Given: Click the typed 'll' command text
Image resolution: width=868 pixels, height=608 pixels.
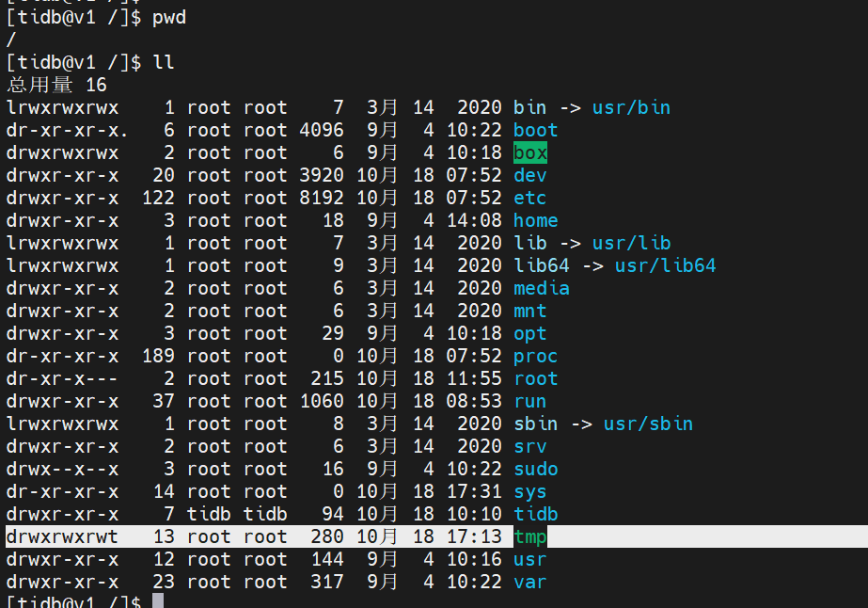Looking at the screenshot, I should 164,63.
